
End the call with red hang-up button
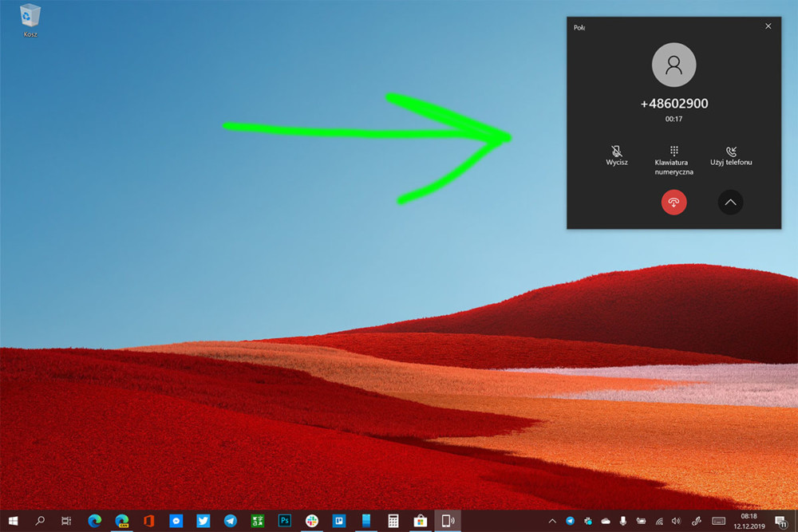pyautogui.click(x=674, y=202)
